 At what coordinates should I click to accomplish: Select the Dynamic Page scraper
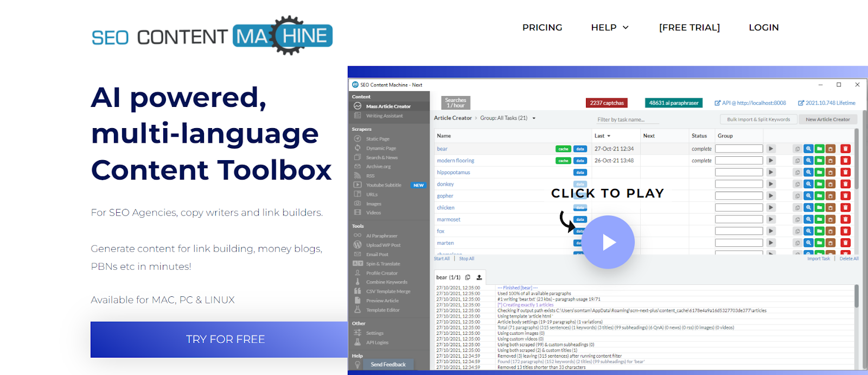381,148
